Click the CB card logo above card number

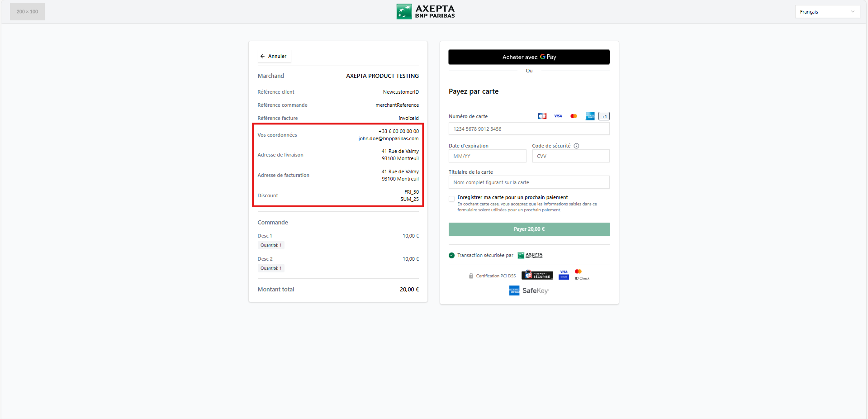[x=542, y=116]
